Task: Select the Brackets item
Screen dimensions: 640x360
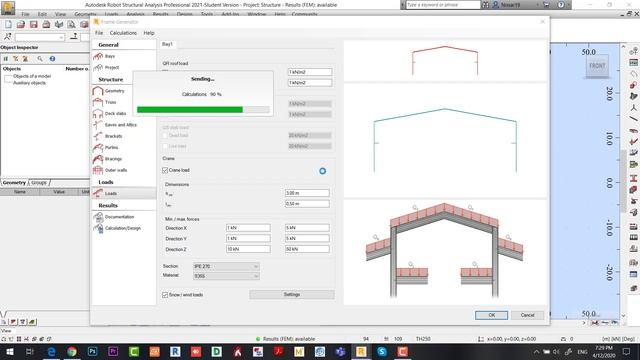Action: point(113,136)
